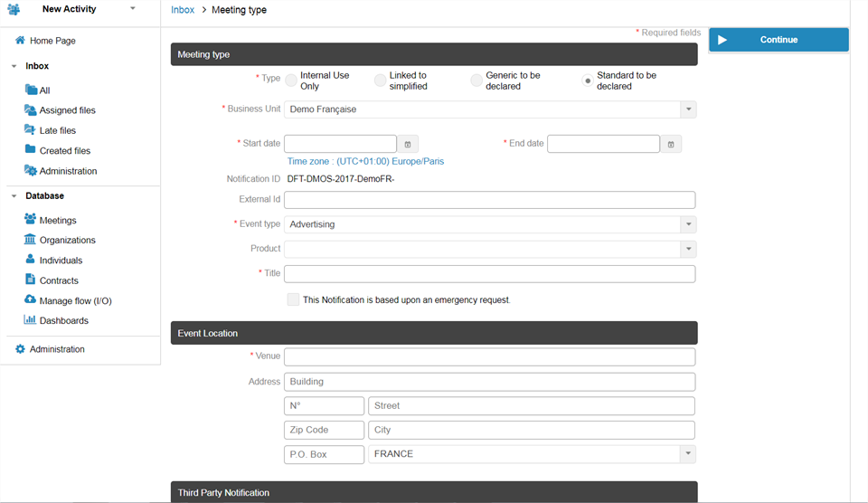Click the External Id input field
Screen dimensions: 868x503
[489, 200]
